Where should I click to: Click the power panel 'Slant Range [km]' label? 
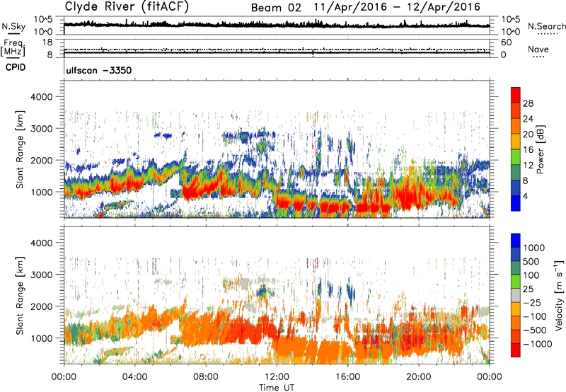point(20,149)
